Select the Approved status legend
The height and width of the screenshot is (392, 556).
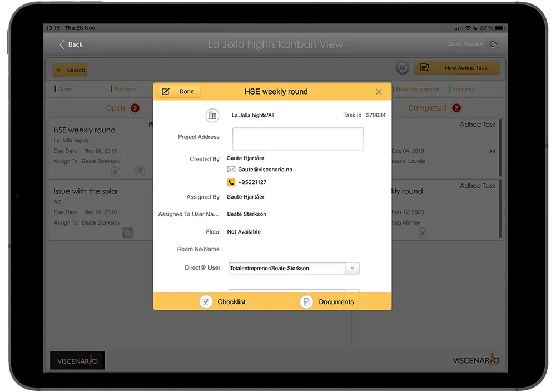click(x=461, y=89)
